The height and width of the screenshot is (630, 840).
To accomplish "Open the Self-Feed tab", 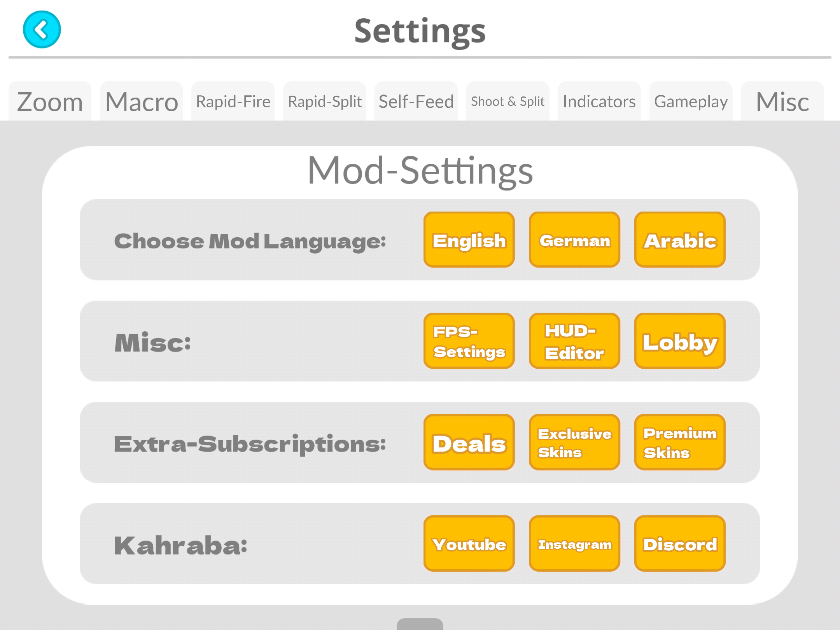I will pos(416,102).
